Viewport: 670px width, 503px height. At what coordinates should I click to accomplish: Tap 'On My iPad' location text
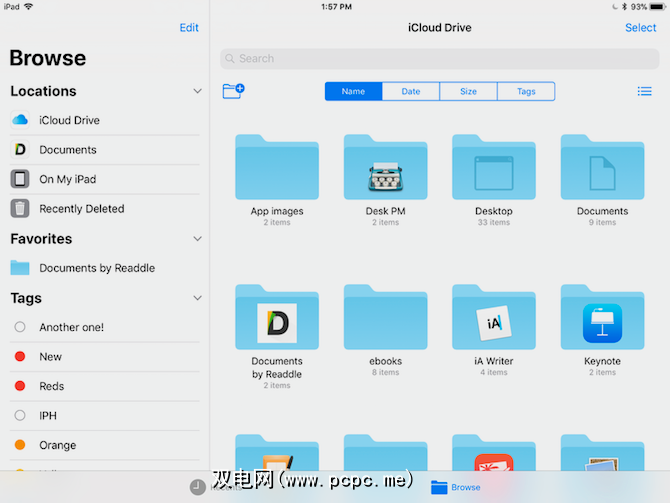tap(68, 179)
